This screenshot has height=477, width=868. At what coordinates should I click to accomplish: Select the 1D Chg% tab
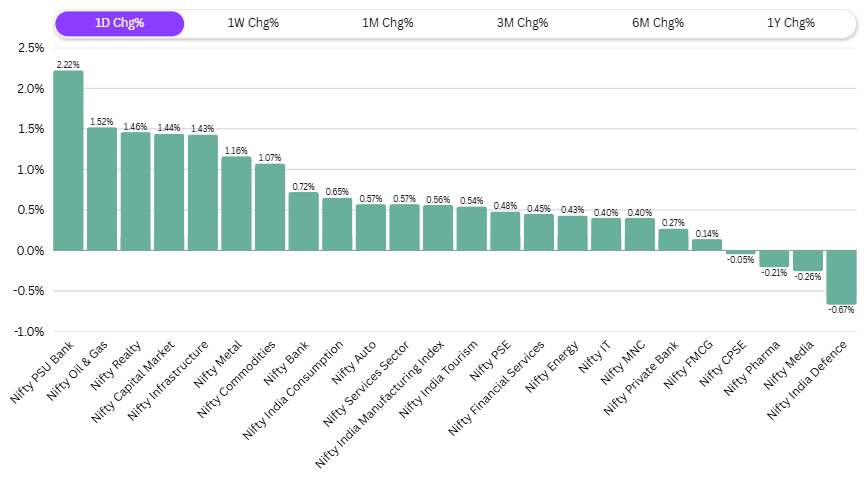click(120, 23)
